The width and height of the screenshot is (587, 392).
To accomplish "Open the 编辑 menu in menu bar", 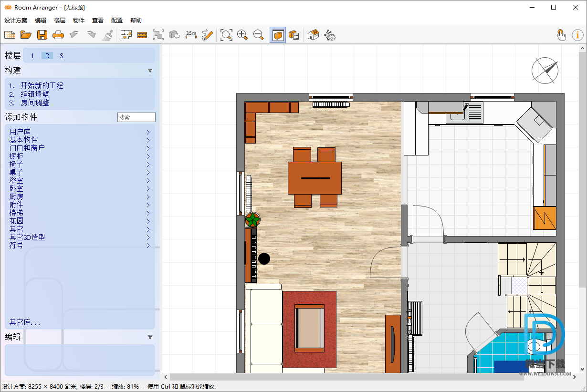I will [x=41, y=21].
